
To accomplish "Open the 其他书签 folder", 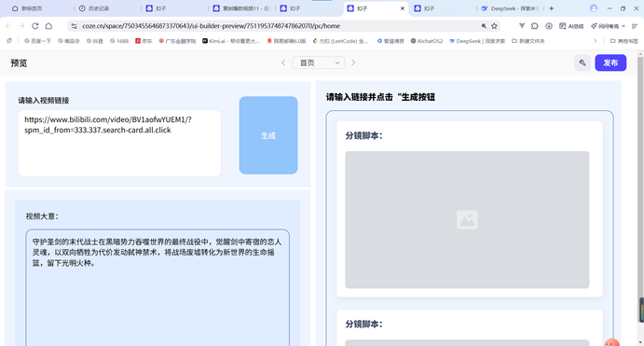I will [624, 41].
